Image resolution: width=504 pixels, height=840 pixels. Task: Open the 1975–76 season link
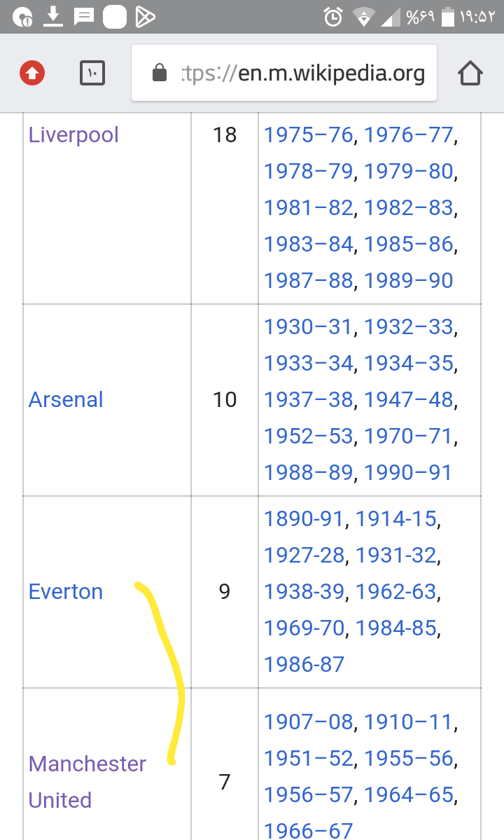[x=309, y=135]
